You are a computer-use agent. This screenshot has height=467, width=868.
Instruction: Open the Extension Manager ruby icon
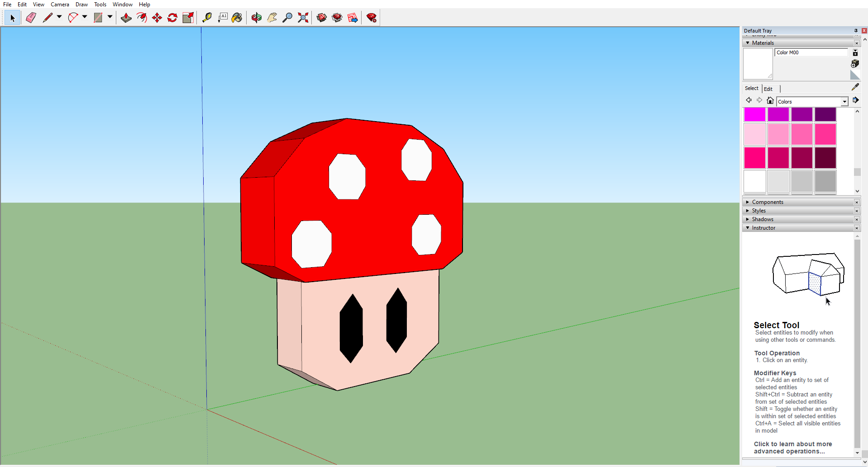click(372, 18)
